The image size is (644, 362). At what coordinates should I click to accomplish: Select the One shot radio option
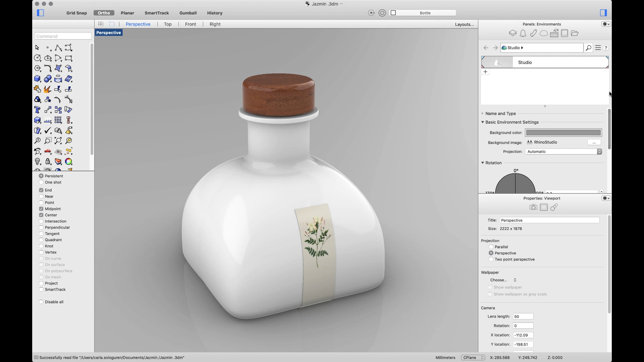41,182
